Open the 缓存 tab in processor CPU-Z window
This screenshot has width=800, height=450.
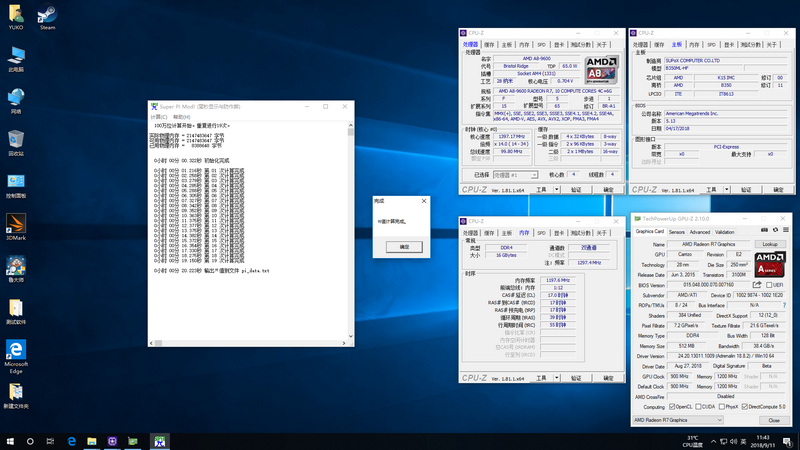[x=489, y=45]
